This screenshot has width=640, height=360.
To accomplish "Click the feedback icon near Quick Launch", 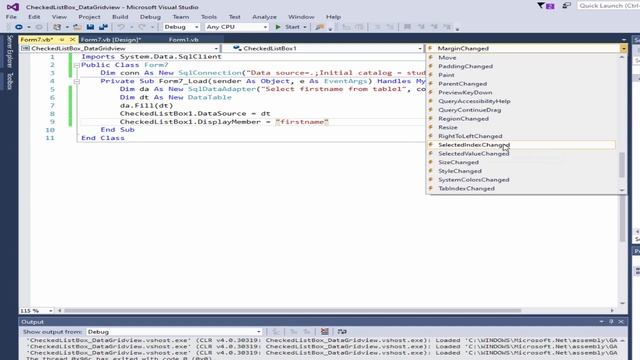I will (x=566, y=6).
